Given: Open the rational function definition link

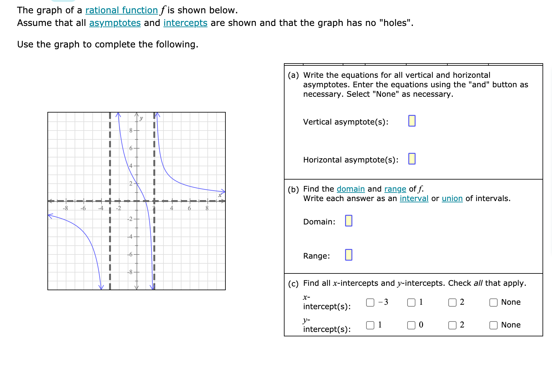Looking at the screenshot, I should 121,10.
